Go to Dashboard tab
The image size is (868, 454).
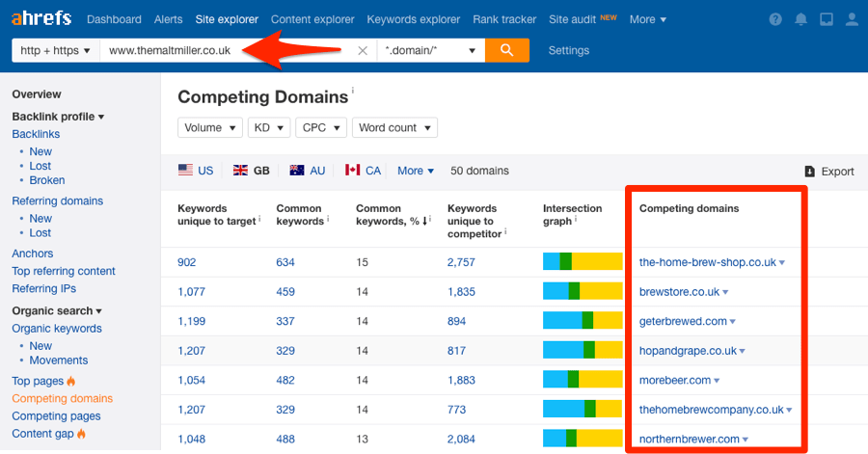point(114,19)
